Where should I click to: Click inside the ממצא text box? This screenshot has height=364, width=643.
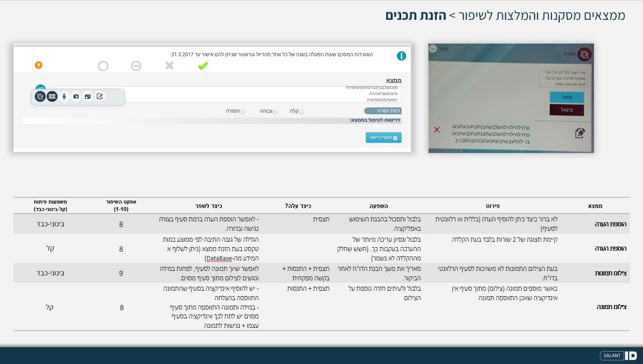[x=228, y=94]
